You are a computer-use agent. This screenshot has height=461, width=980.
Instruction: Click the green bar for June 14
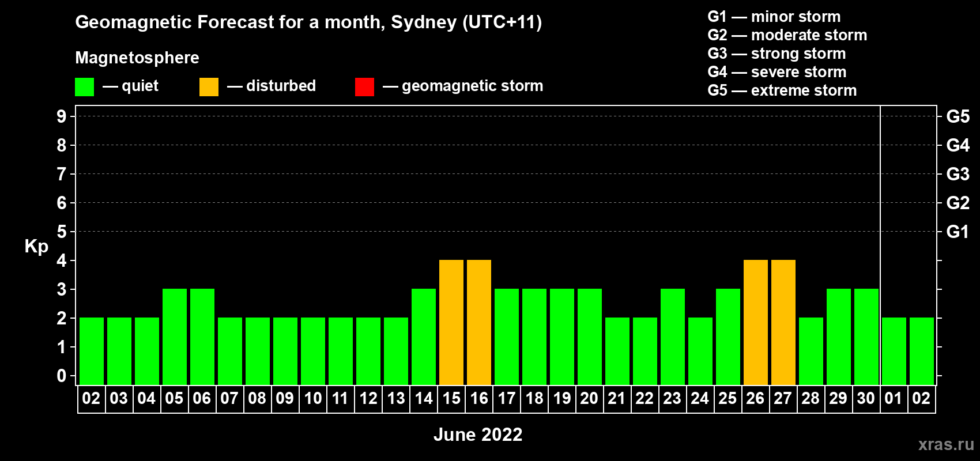coord(424,337)
